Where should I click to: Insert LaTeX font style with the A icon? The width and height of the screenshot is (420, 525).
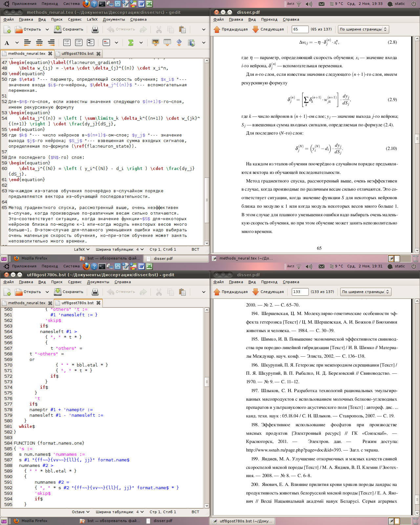pyautogui.click(x=7, y=43)
